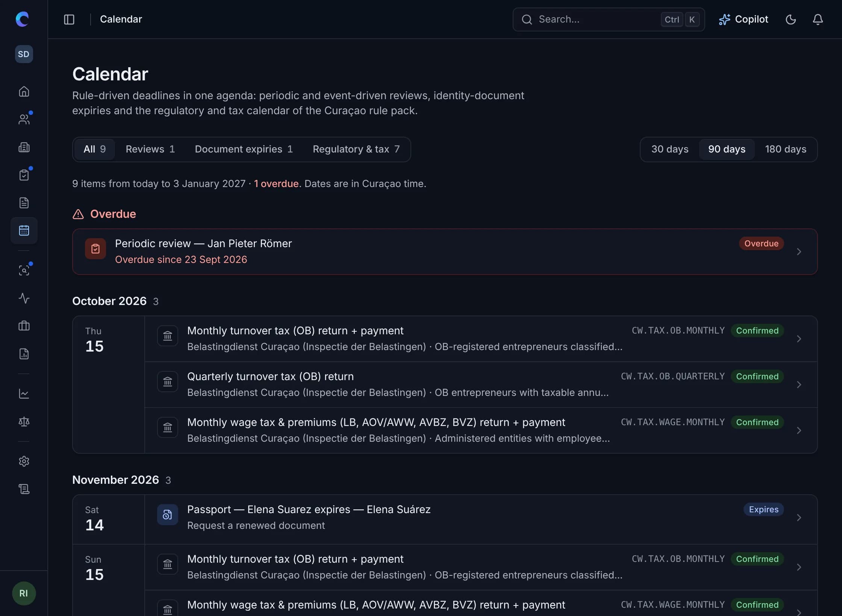
Task: Open the Home icon in sidebar
Action: click(x=24, y=91)
